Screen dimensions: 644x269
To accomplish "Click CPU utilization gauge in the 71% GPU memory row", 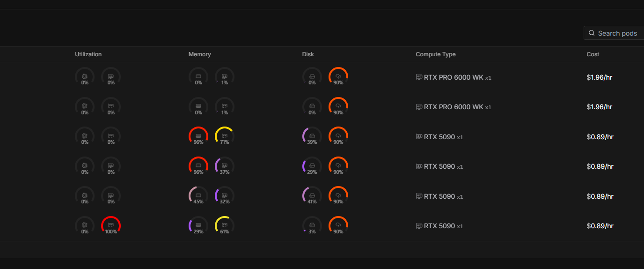I will (x=85, y=136).
